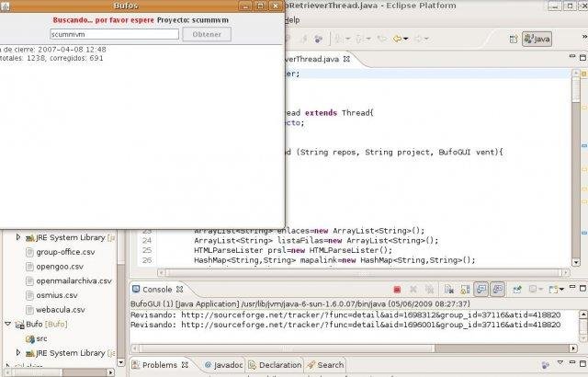Select the second Revisando URL line in Console
Viewport: 588px width, 377px height.
click(x=345, y=325)
